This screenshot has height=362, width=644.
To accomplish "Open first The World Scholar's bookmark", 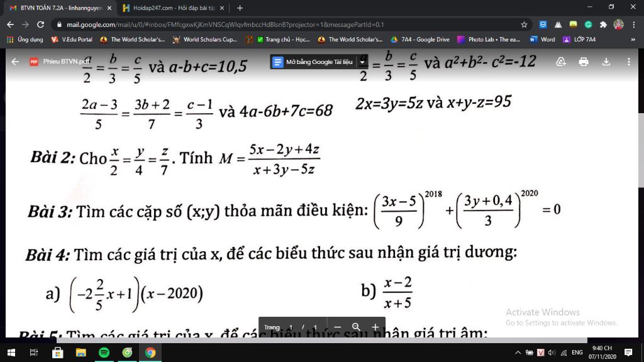I will tap(132, 40).
